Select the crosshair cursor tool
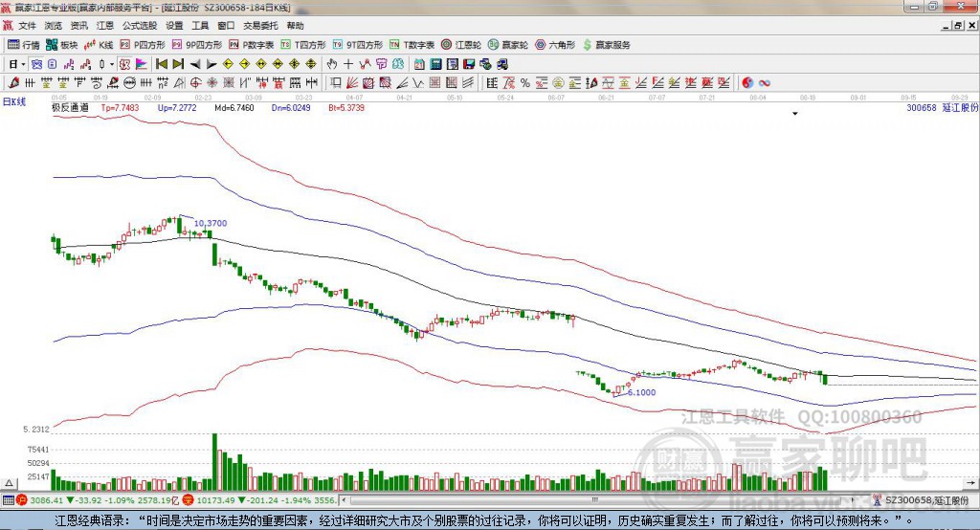The image size is (980, 530). coord(348,64)
